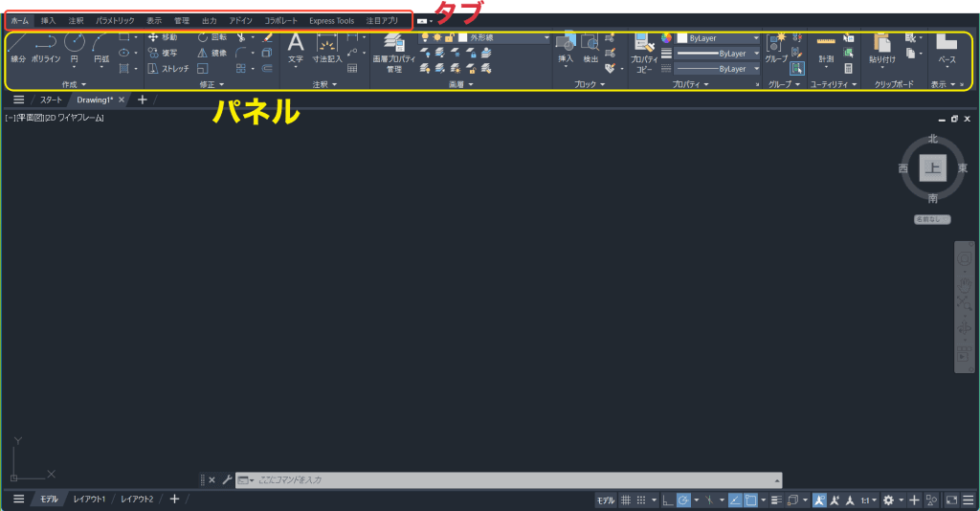Screen dimensions: 980x511
Task: Click the status bar customization hamburger icon
Action: 969,500
